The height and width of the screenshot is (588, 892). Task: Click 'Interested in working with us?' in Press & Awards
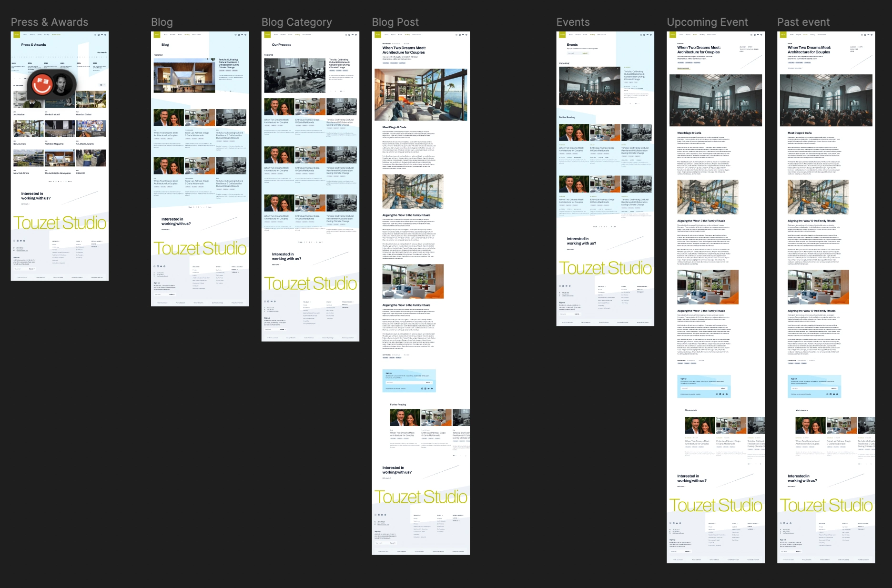point(36,196)
